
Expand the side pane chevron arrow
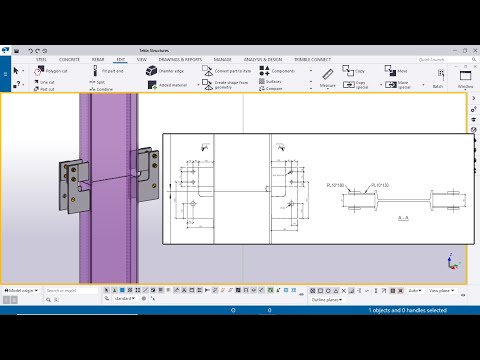click(x=473, y=98)
